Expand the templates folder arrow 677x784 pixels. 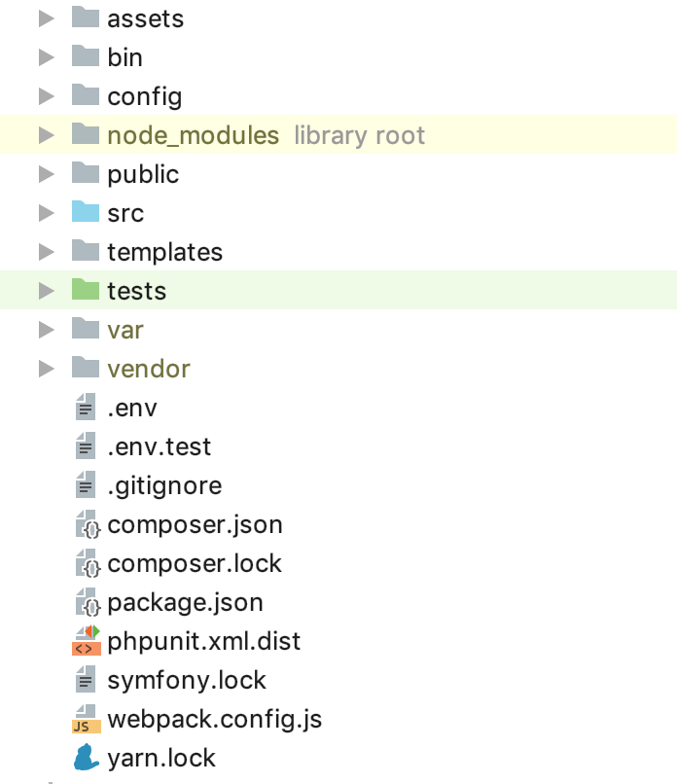[x=46, y=252]
